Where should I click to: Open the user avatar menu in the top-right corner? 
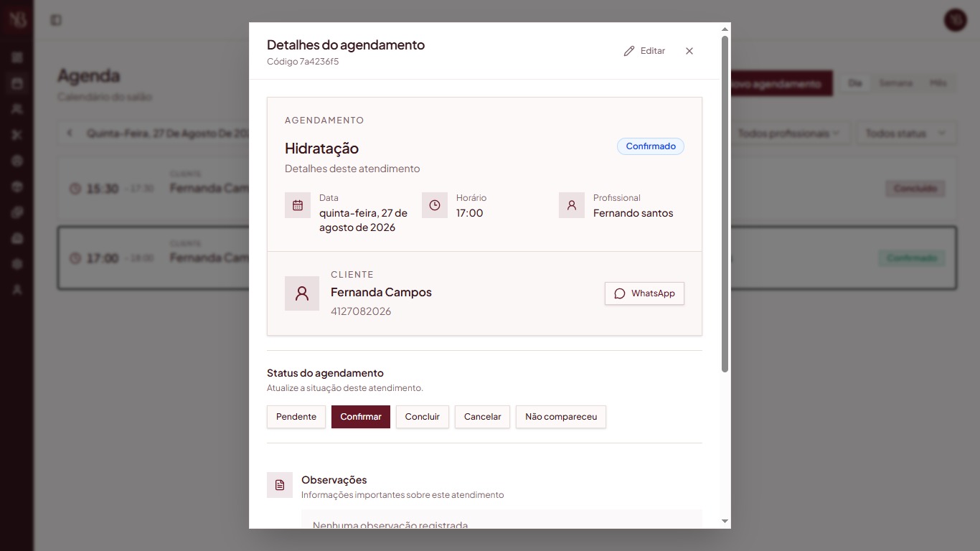pyautogui.click(x=956, y=20)
